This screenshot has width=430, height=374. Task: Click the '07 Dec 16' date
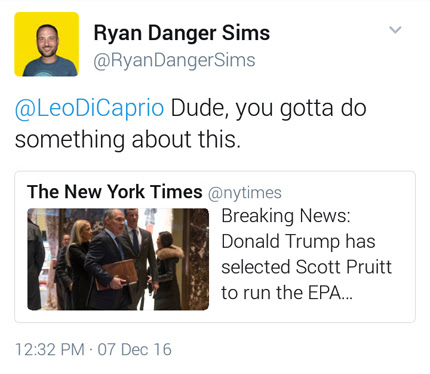135,350
